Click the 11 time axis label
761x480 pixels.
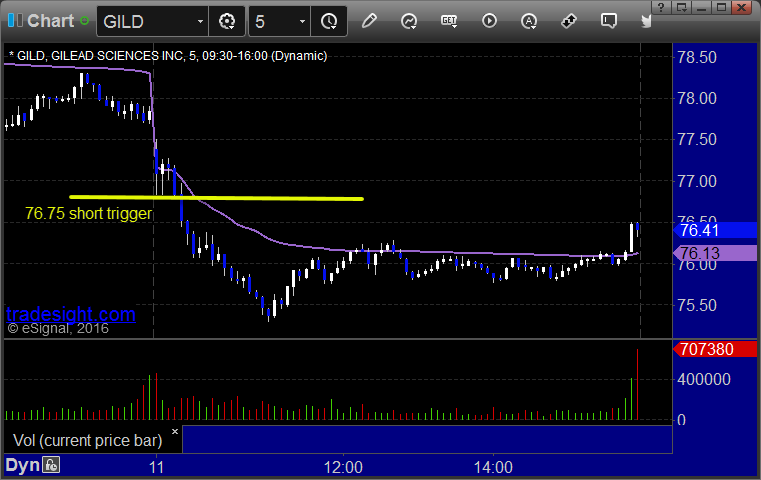tap(156, 467)
